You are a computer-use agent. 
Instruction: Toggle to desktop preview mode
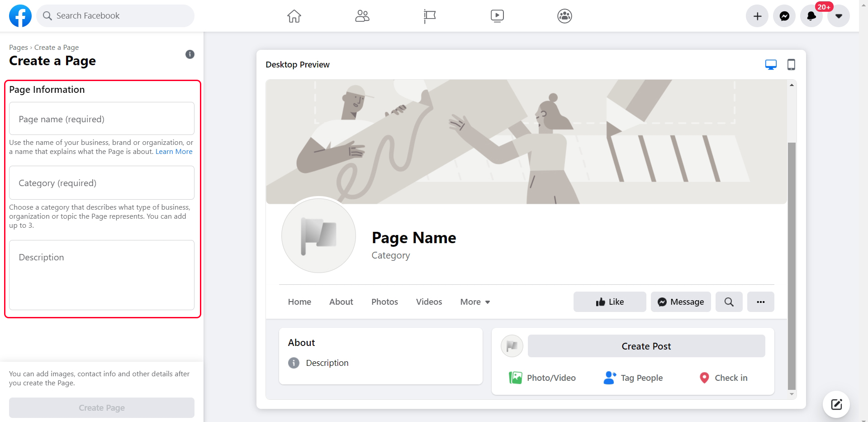771,64
